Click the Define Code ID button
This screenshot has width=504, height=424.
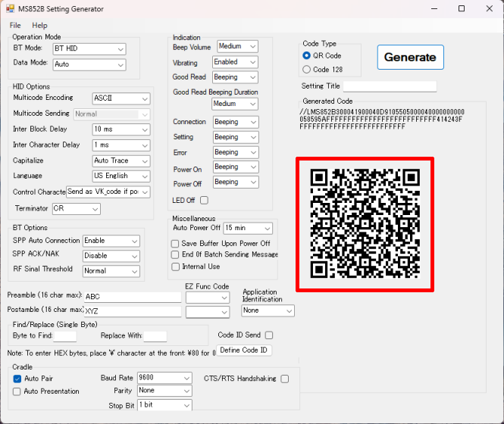pyautogui.click(x=243, y=350)
